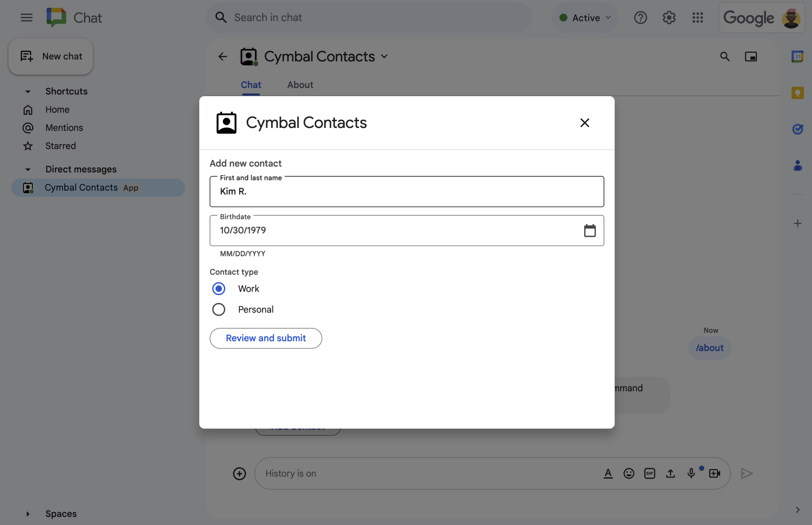Switch to the Chat tab
This screenshot has height=525, width=812.
click(x=250, y=85)
